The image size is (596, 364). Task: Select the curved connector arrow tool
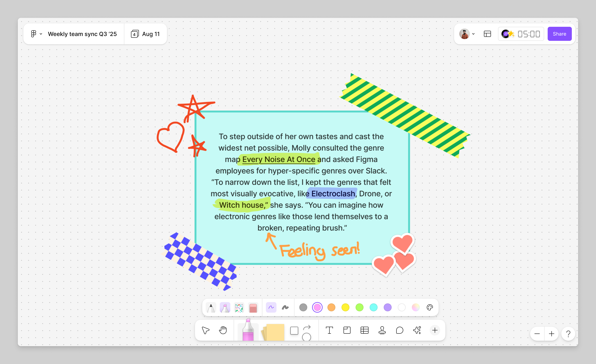click(307, 328)
